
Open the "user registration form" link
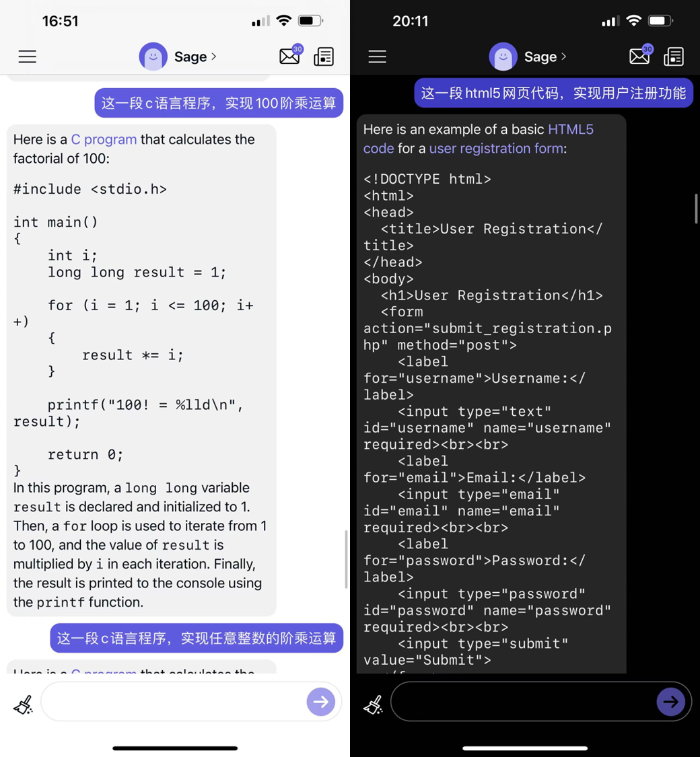(x=496, y=148)
